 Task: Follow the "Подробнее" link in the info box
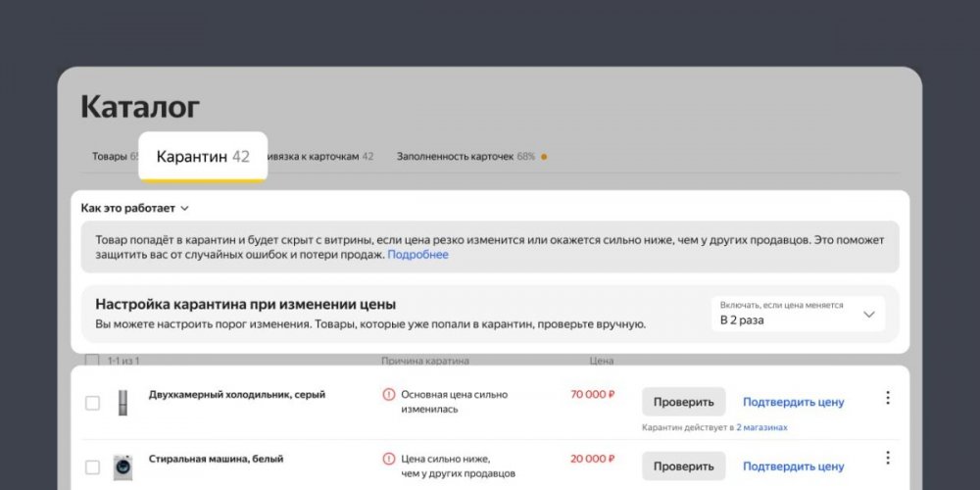point(417,255)
